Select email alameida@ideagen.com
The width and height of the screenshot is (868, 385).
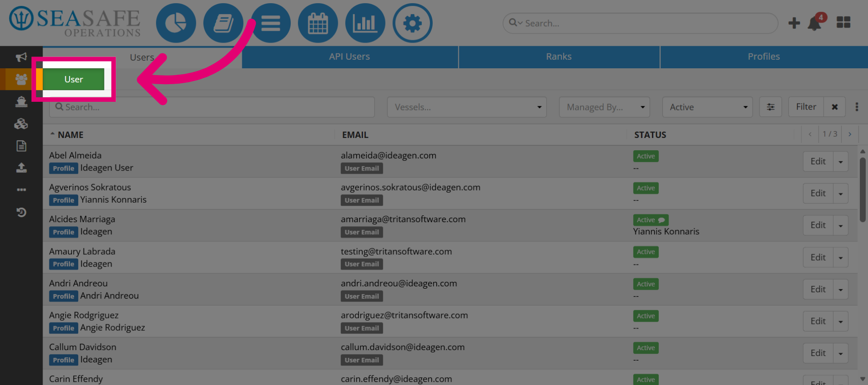click(388, 156)
